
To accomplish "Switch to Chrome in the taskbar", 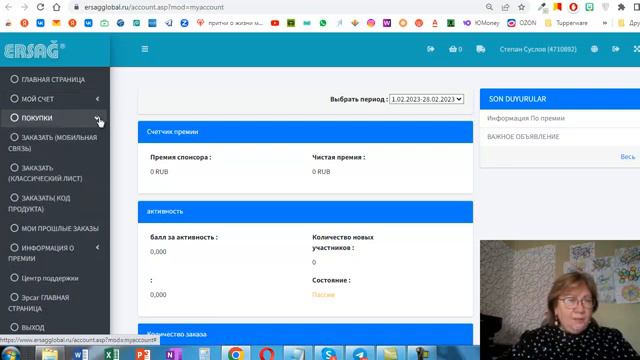I will point(236,353).
